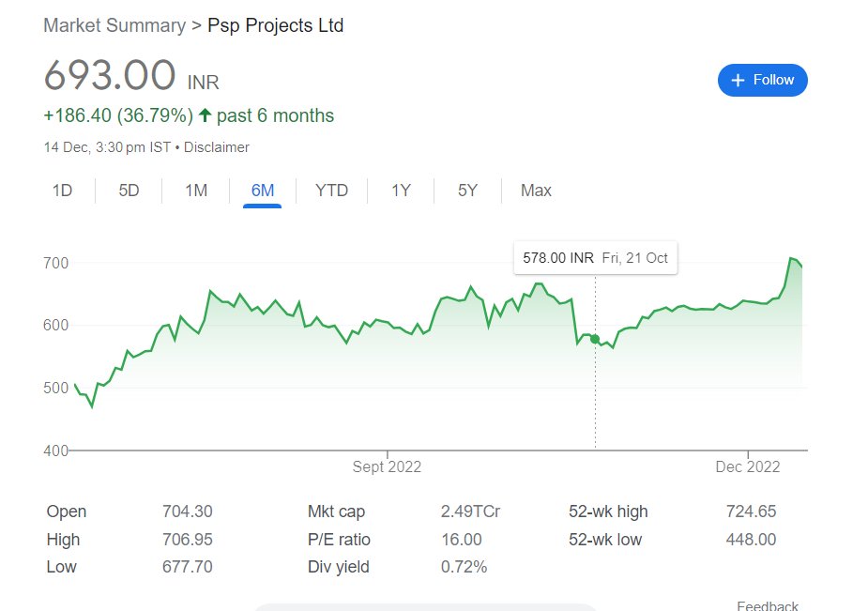868x611 pixels.
Task: Click the Dec 2022 axis label
Action: tap(747, 467)
